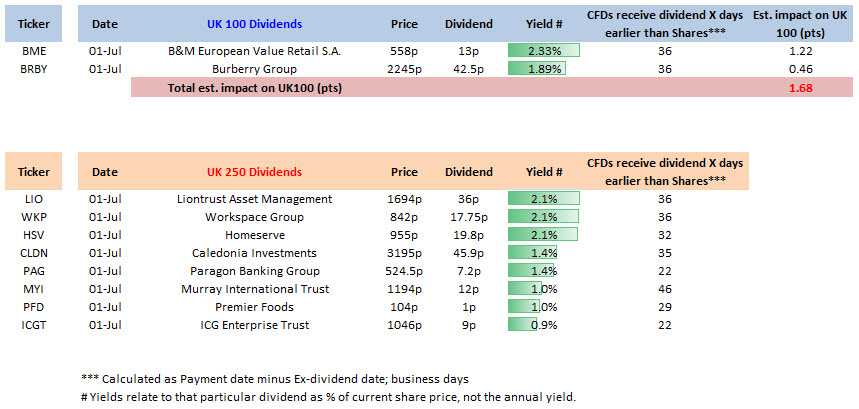This screenshot has height=409, width=859.
Task: Click the 29 days value for PFD
Action: [665, 307]
